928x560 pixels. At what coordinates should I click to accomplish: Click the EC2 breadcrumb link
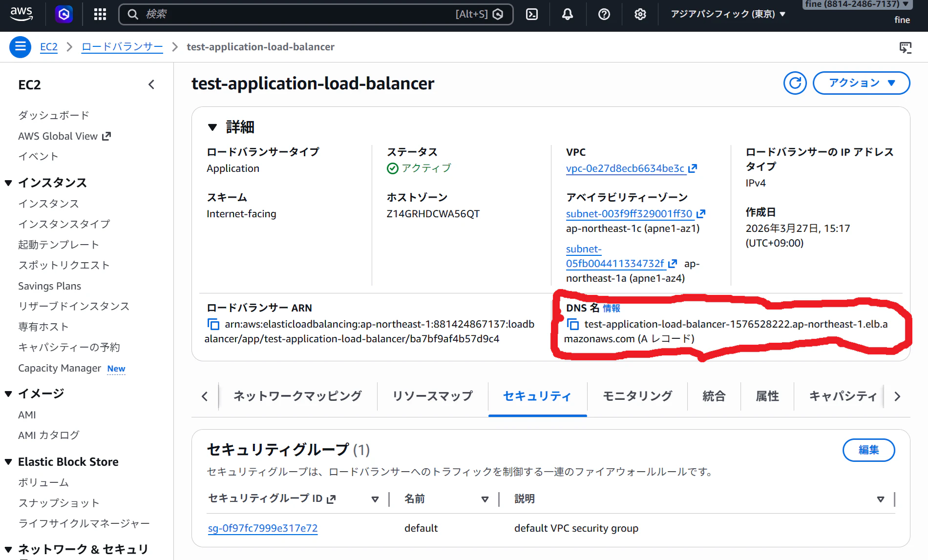(x=49, y=47)
